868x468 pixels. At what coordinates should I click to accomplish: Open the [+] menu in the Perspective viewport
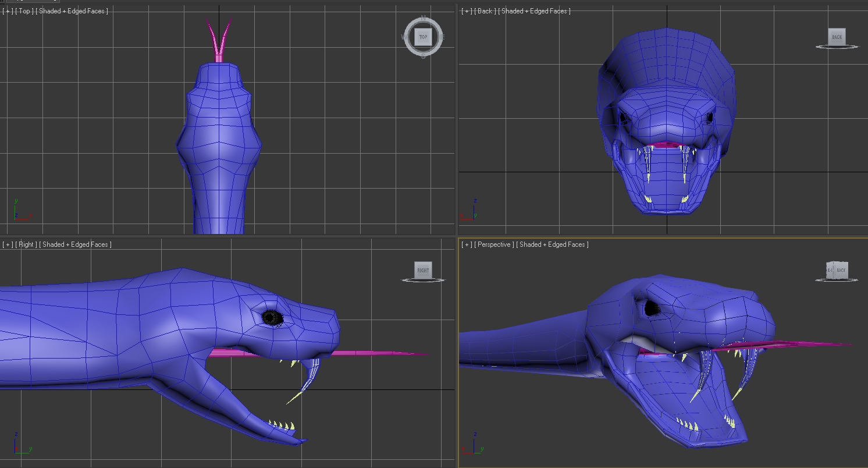point(467,244)
